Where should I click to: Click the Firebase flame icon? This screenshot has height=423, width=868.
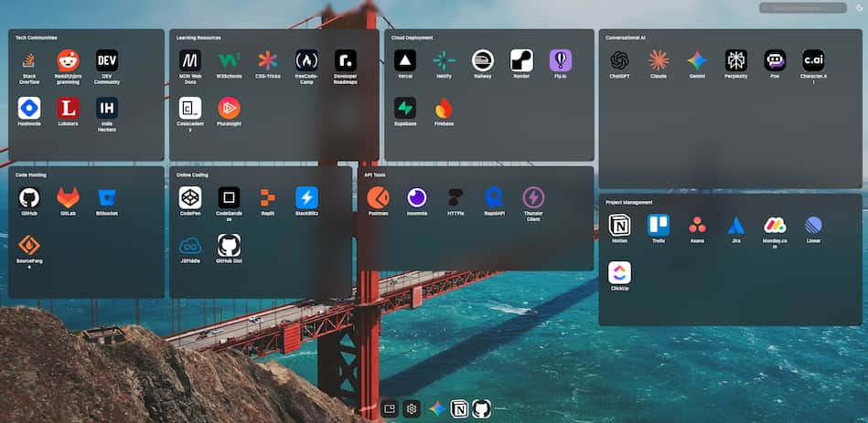(x=444, y=109)
